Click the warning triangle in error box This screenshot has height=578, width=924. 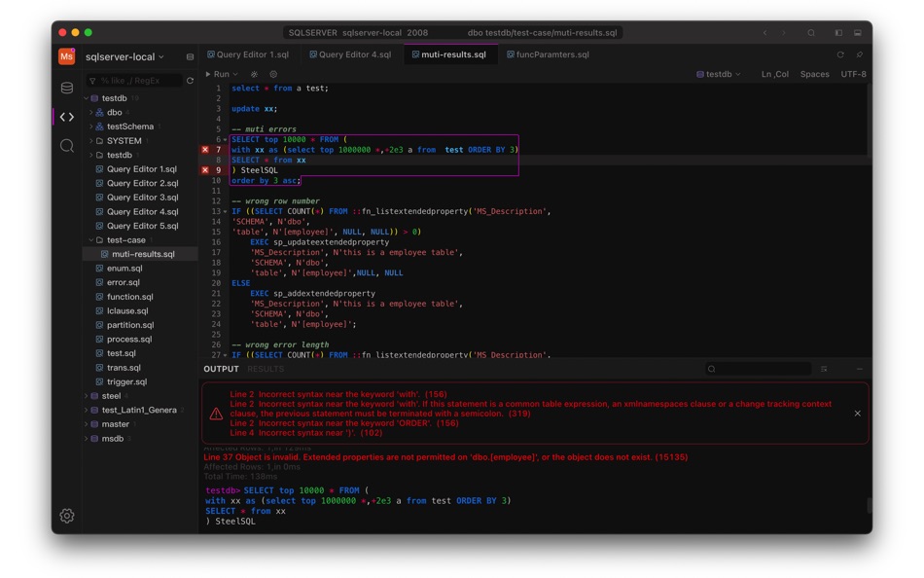(216, 414)
